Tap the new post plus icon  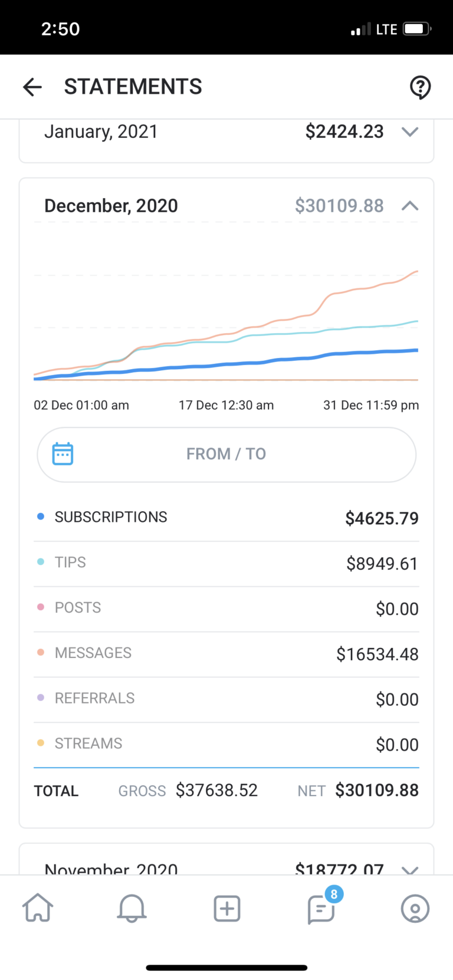point(226,908)
